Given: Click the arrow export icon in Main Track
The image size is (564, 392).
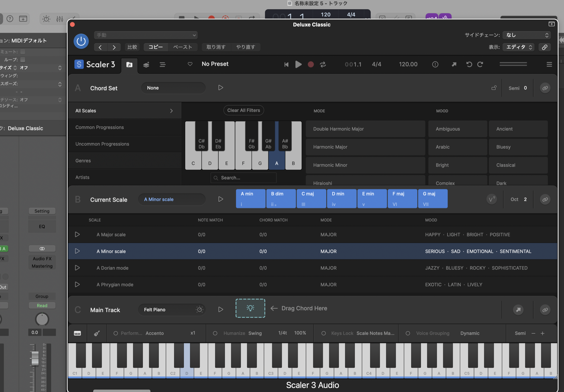Looking at the screenshot, I should (x=518, y=310).
